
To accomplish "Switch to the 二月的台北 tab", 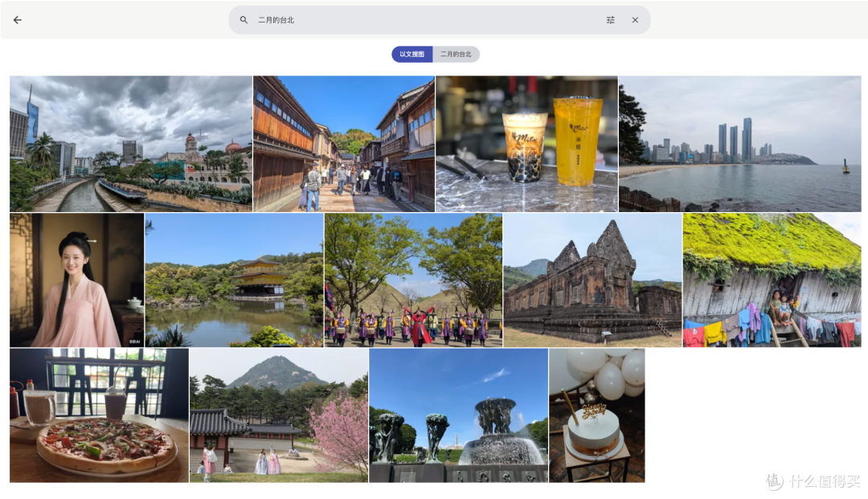I will (x=457, y=54).
